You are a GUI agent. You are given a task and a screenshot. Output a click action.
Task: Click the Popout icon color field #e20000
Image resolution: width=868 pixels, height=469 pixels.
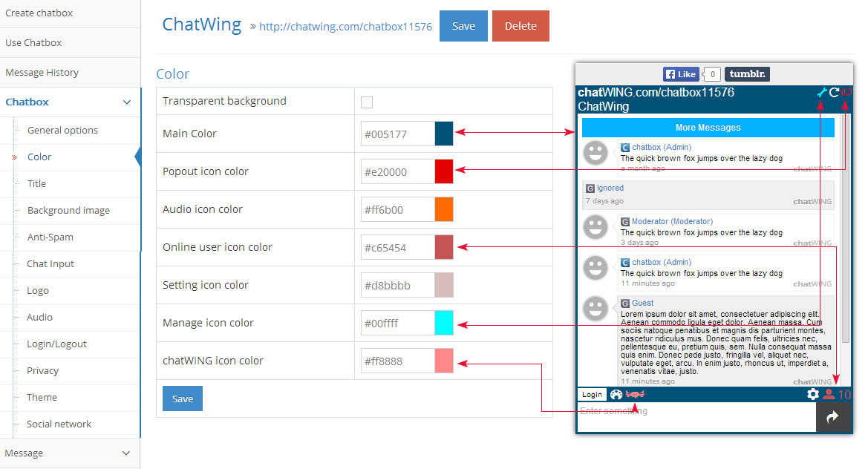point(397,171)
